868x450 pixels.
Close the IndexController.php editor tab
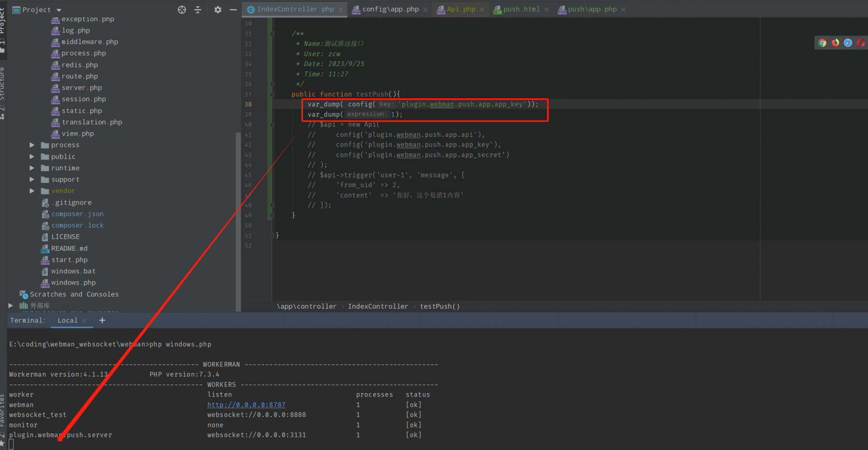(x=341, y=10)
